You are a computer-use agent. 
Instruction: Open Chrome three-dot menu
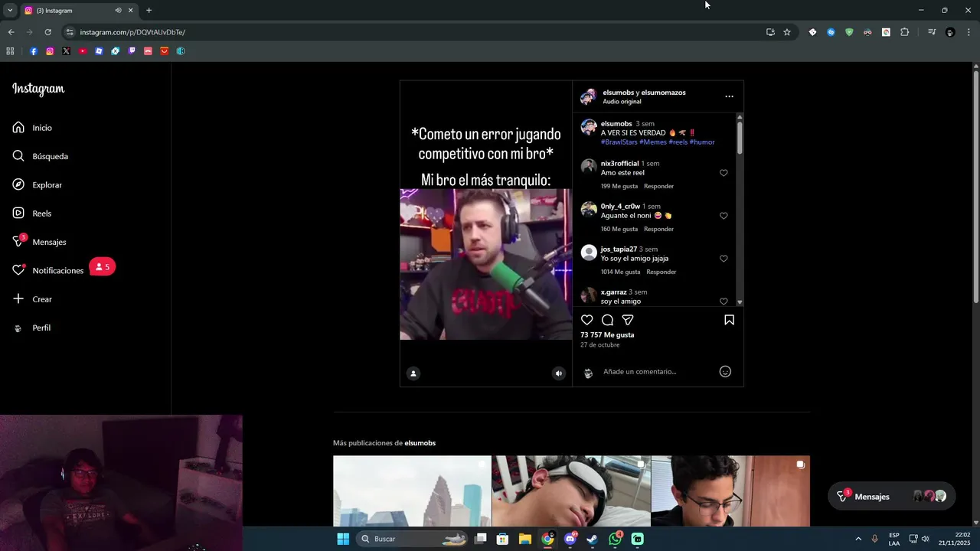[969, 32]
